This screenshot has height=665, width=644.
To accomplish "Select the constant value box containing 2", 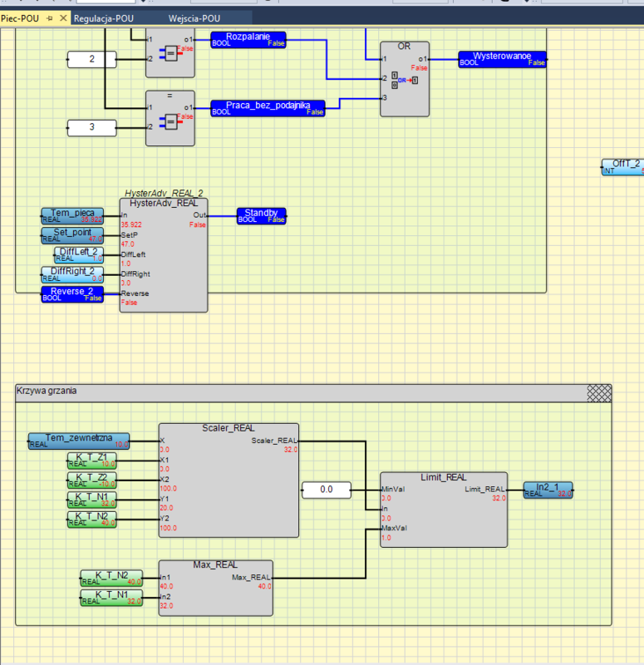I will coord(91,59).
